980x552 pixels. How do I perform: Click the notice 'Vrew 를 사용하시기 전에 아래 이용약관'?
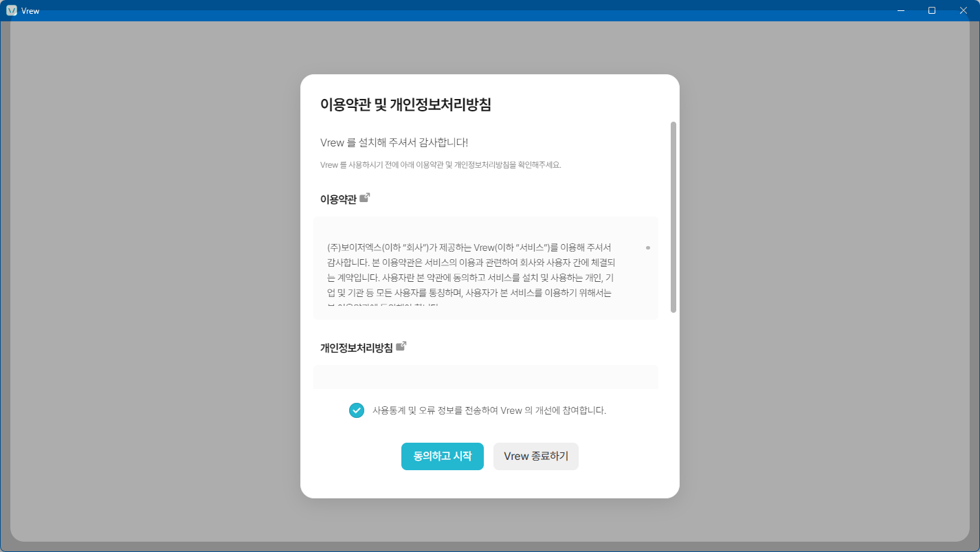pyautogui.click(x=441, y=165)
